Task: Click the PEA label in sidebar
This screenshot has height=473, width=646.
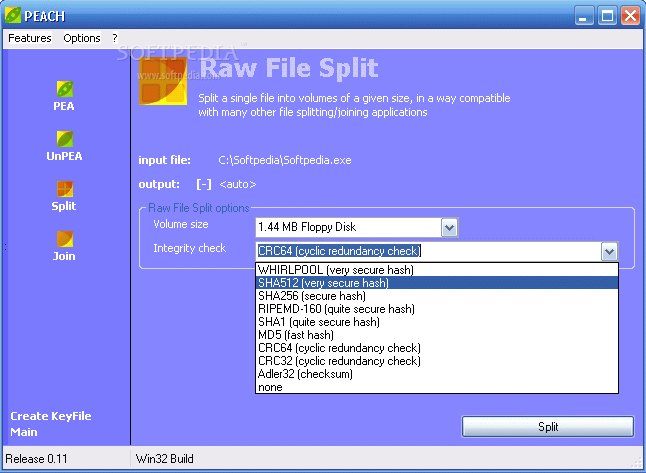Action: pyautogui.click(x=64, y=106)
